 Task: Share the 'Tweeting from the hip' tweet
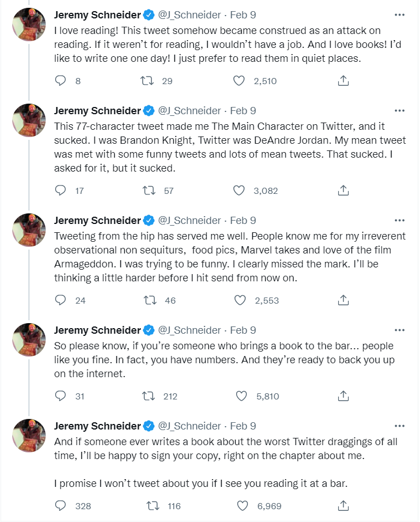coord(344,300)
